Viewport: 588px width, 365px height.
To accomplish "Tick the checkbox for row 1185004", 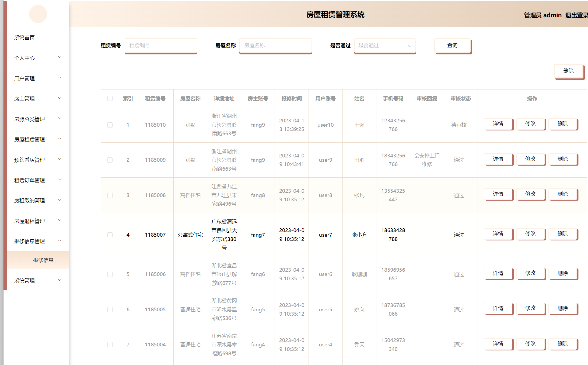I will pos(110,345).
